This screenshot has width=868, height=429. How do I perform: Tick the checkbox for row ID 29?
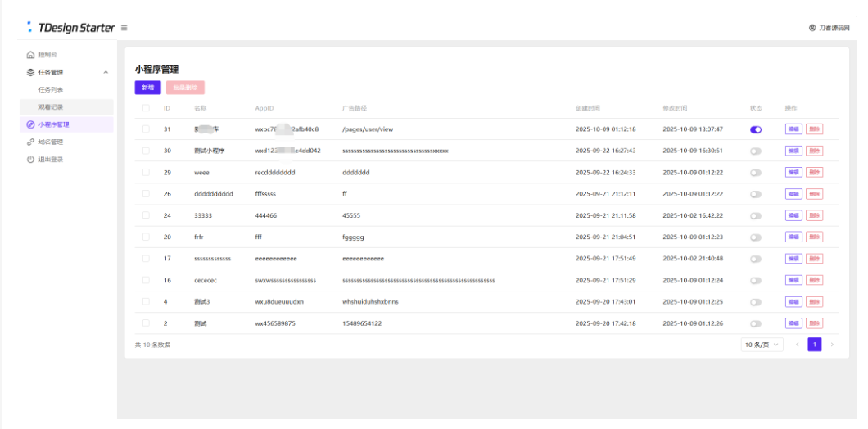[x=146, y=173]
